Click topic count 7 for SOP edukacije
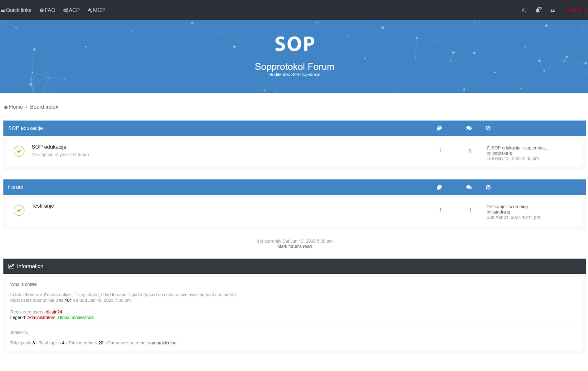Viewport: 588px width, 371px height. 440,151
